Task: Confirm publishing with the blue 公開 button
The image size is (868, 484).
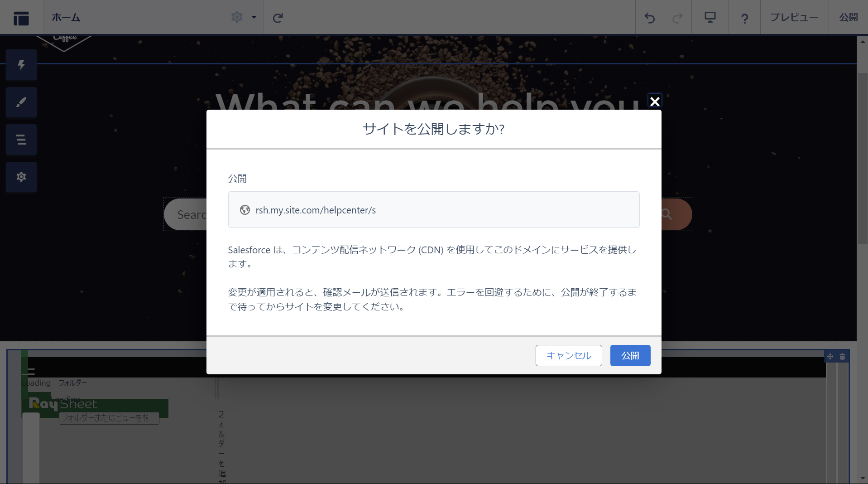Action: 630,355
